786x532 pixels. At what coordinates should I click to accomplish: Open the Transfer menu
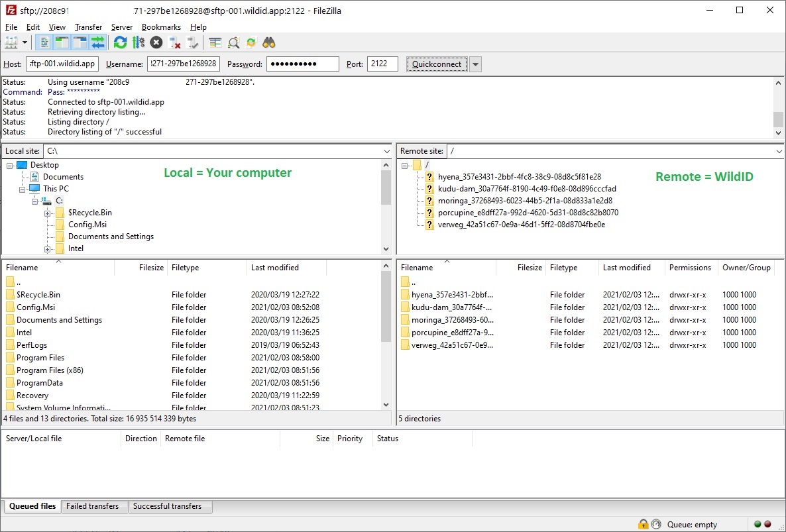[88, 27]
